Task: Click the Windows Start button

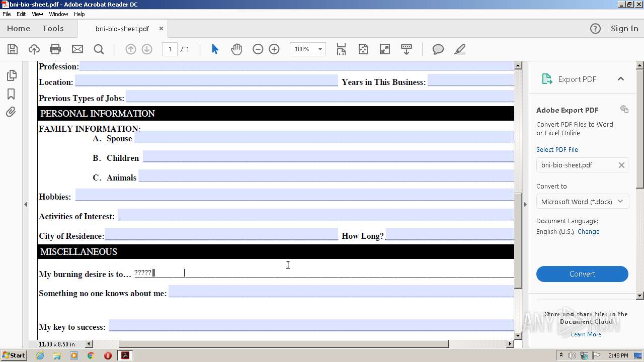Action: tap(14, 355)
